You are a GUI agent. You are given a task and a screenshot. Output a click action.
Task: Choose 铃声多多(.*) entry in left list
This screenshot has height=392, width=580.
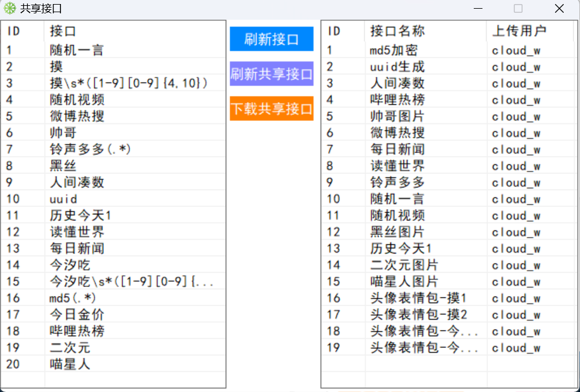(x=90, y=150)
